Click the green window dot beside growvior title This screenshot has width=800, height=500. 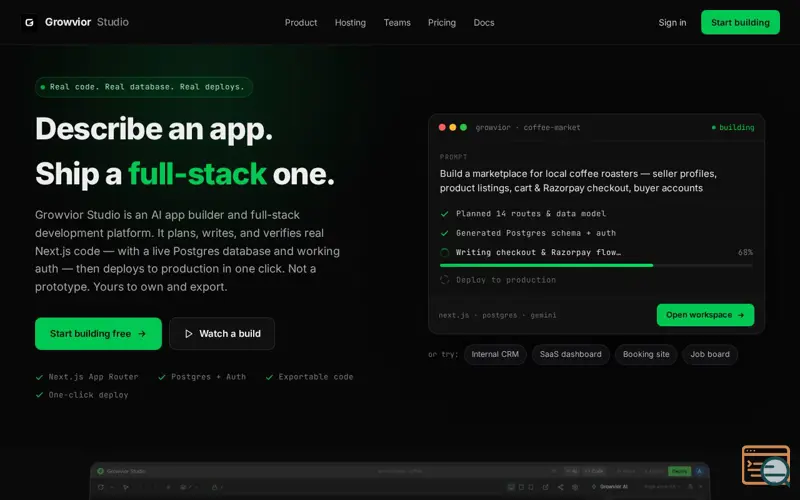463,127
